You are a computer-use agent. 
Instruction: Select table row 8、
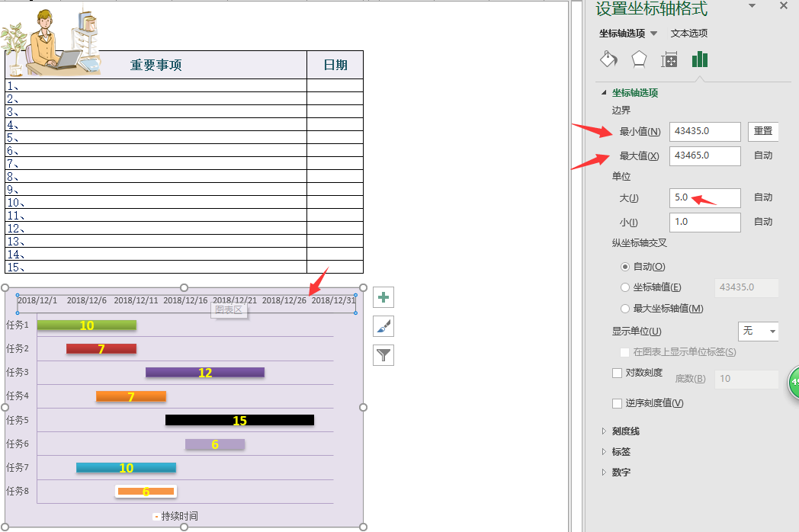pos(184,176)
